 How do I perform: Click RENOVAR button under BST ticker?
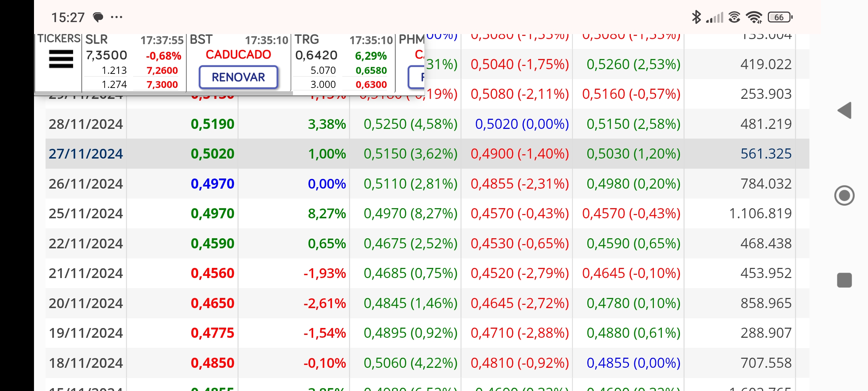tap(238, 77)
